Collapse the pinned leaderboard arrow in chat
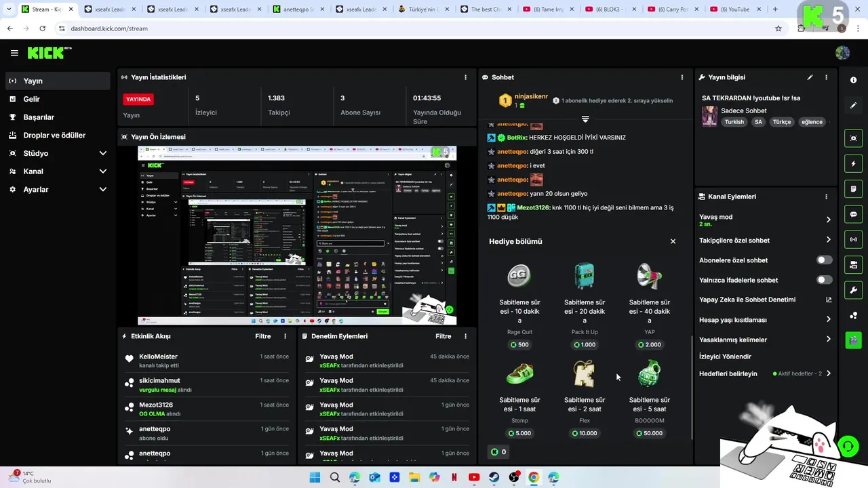 585,119
